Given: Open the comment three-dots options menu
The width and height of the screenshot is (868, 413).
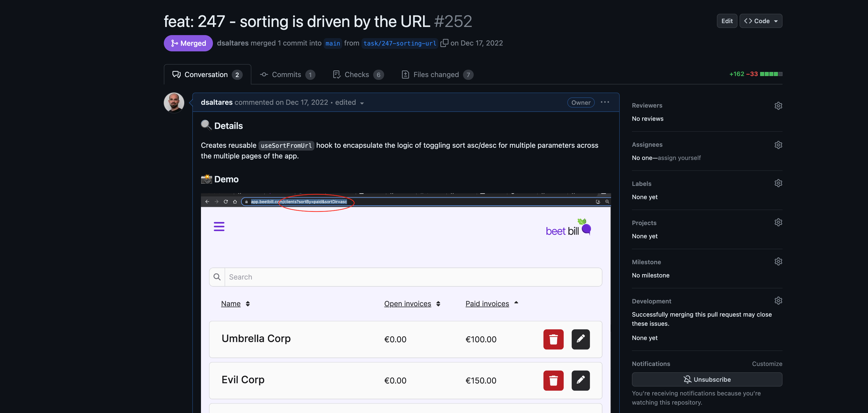Looking at the screenshot, I should (x=605, y=102).
